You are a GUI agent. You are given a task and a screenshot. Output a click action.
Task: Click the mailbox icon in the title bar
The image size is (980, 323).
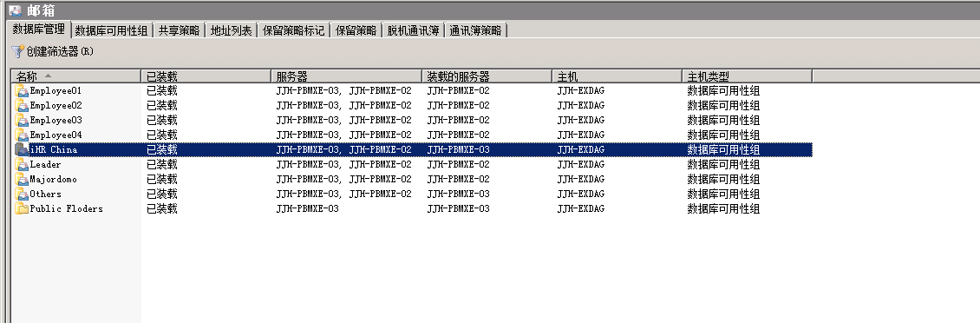(x=15, y=10)
